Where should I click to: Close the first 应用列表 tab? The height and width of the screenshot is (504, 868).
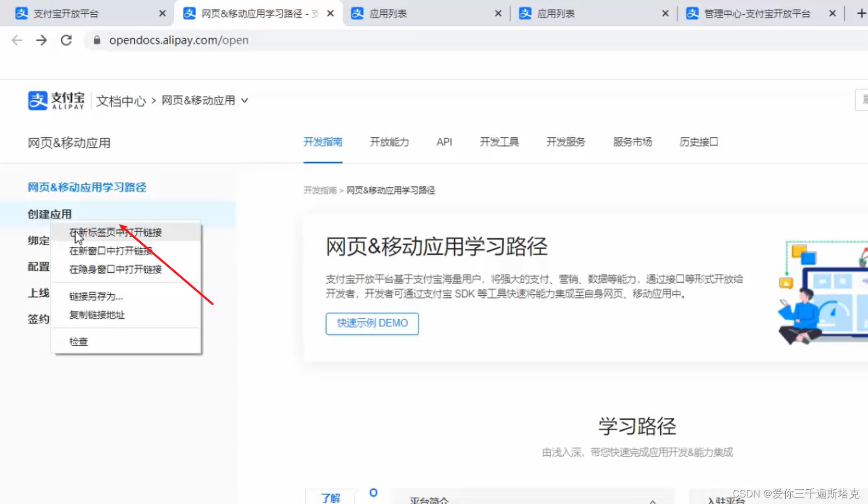coord(498,13)
